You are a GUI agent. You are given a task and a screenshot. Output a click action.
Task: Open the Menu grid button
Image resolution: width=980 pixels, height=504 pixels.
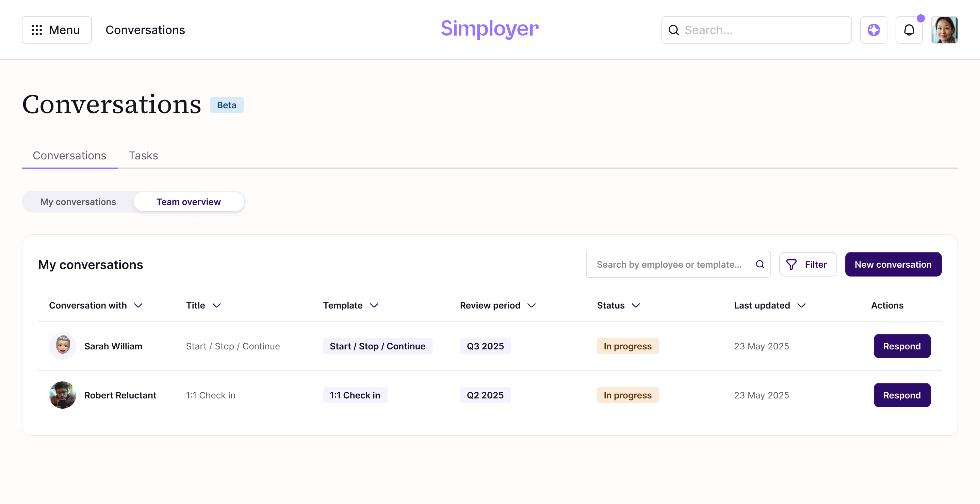coord(56,30)
